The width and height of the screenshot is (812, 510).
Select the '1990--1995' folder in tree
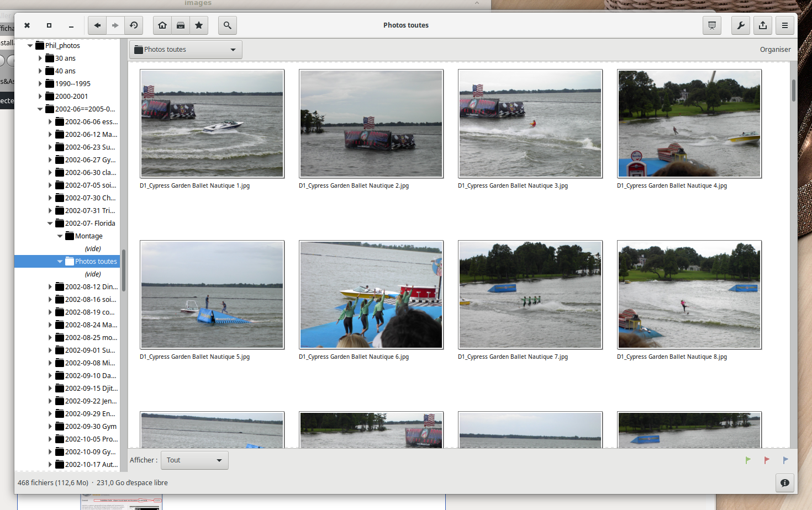point(72,84)
